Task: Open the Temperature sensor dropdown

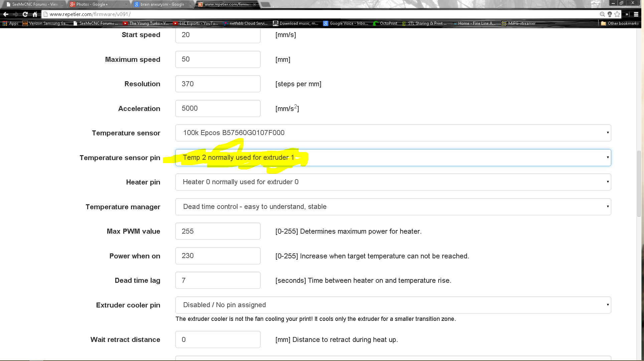Action: click(393, 133)
